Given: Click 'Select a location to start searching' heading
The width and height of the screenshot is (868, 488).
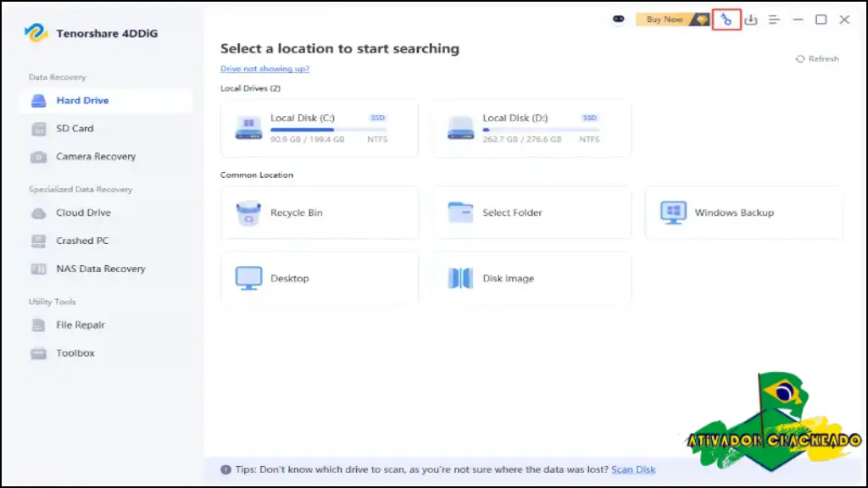Looking at the screenshot, I should (x=340, y=48).
